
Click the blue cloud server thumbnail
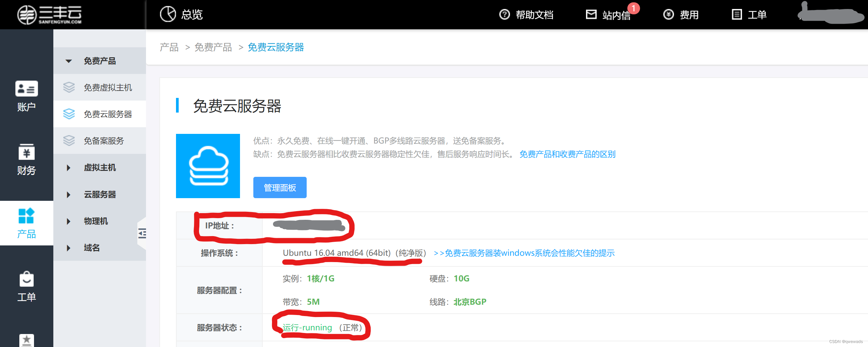point(208,166)
